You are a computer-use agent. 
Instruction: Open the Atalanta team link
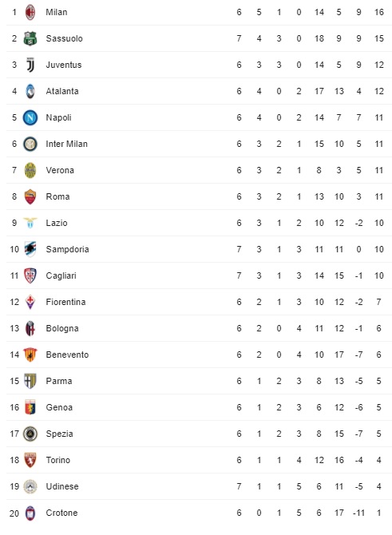click(62, 92)
